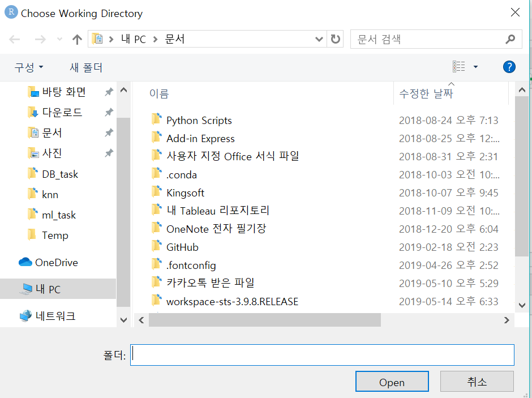Viewport: 532px width, 398px height.
Task: Click the Python Scripts folder icon
Action: tap(156, 119)
